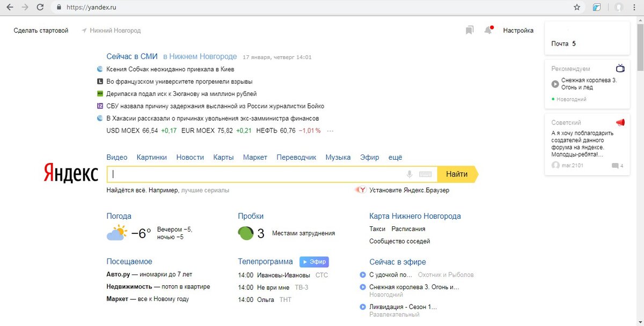Click the mar.2101 user avatar

(x=555, y=165)
